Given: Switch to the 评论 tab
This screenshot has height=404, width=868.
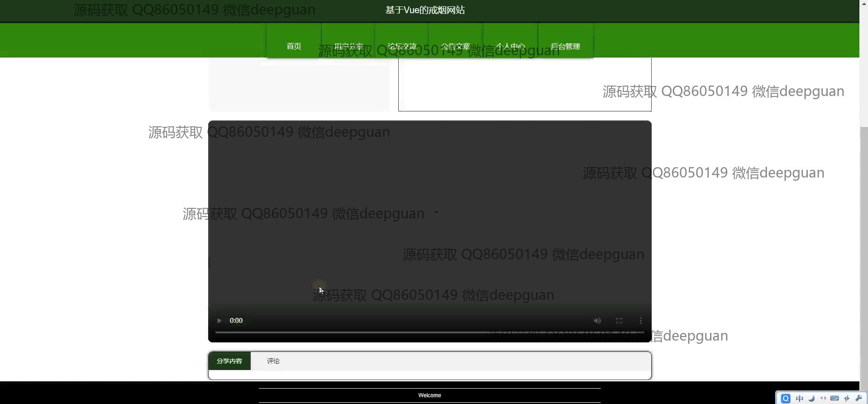Looking at the screenshot, I should point(273,361).
